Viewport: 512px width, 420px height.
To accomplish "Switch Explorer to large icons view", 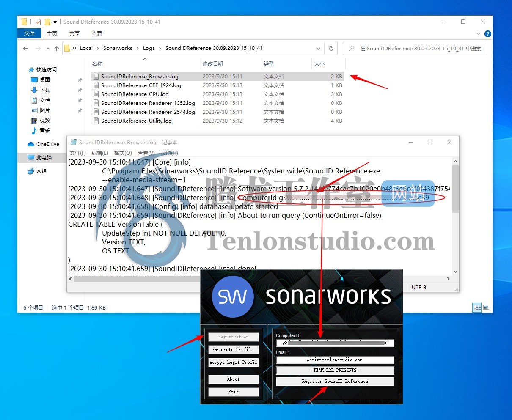I will tap(486, 307).
